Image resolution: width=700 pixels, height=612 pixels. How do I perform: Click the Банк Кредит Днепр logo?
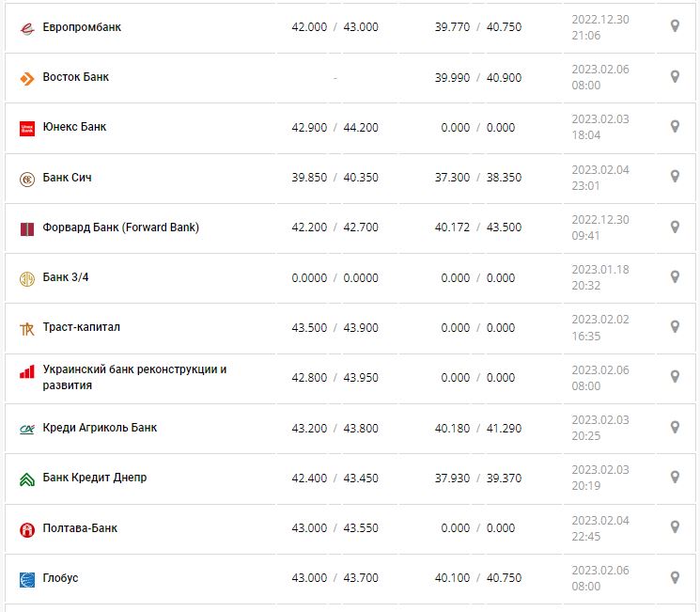pyautogui.click(x=26, y=479)
